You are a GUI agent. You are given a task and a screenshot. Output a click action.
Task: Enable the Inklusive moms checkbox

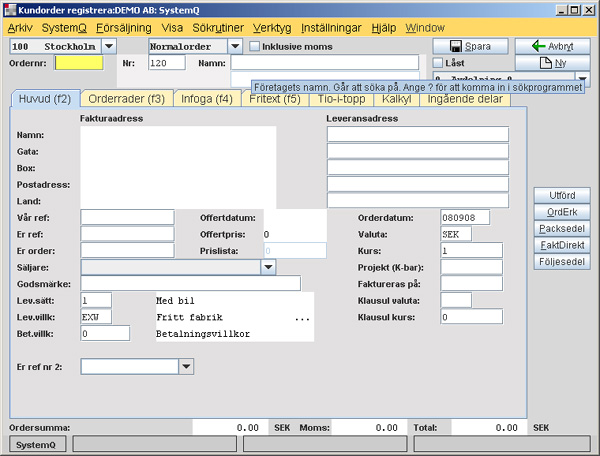pos(254,46)
